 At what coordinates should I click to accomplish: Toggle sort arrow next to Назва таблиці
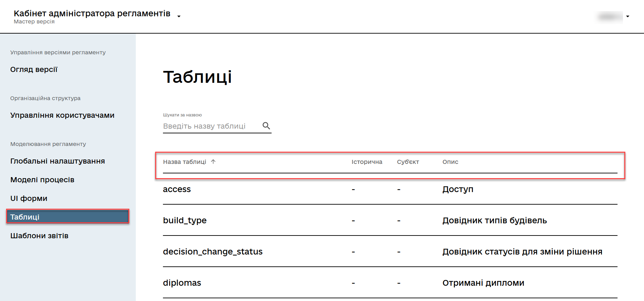point(213,162)
